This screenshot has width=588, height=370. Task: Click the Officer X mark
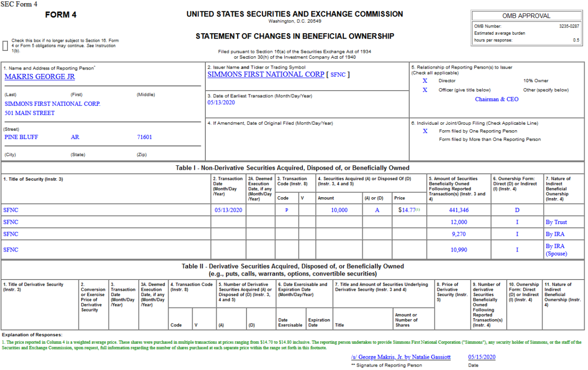point(425,90)
